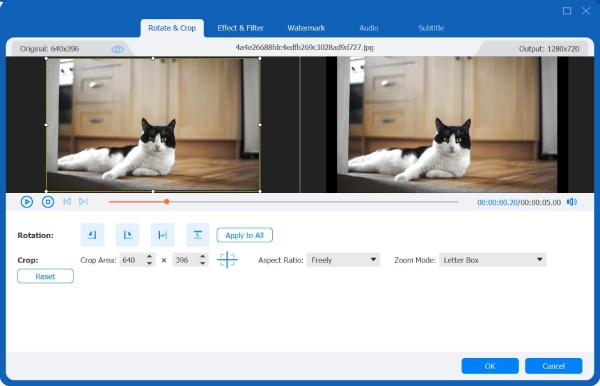This screenshot has height=386, width=600.
Task: Play the preview video
Action: [27, 202]
